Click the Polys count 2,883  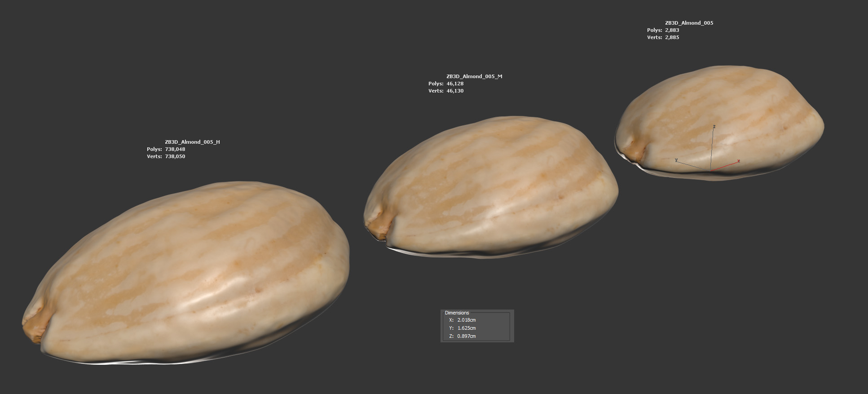click(x=672, y=30)
